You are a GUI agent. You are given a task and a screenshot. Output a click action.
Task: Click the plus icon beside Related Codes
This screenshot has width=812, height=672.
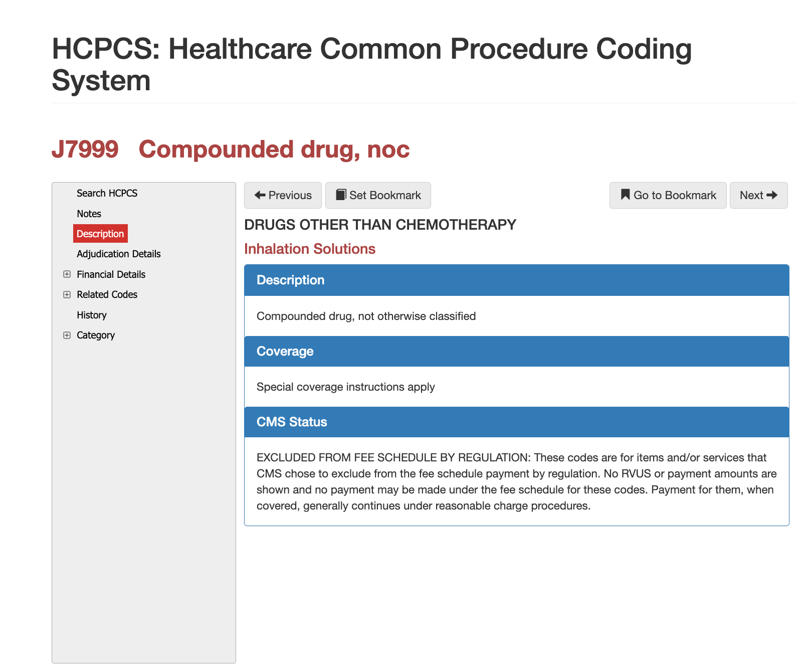point(67,294)
